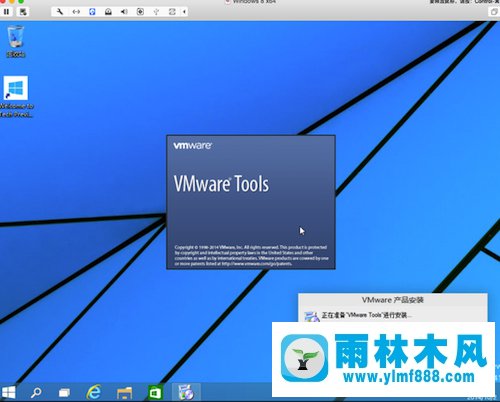Click the VMware 产品安装 dialog title
This screenshot has height=402, width=500.
(393, 300)
